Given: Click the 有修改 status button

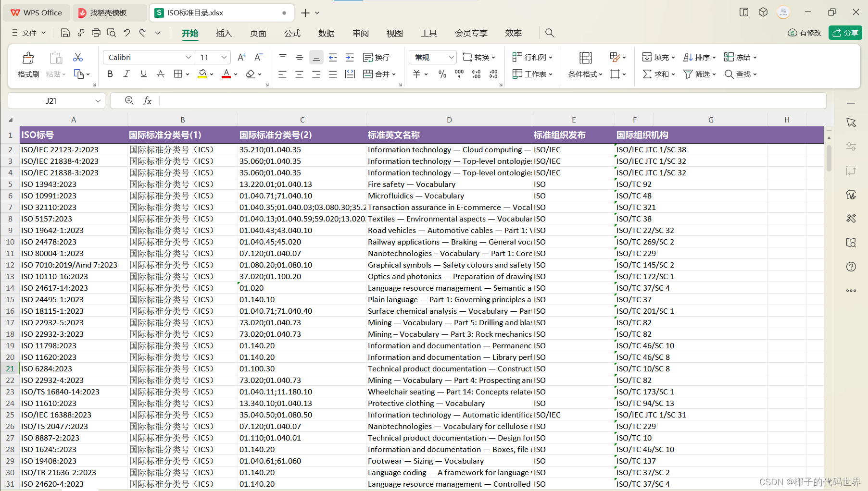Looking at the screenshot, I should tap(805, 33).
